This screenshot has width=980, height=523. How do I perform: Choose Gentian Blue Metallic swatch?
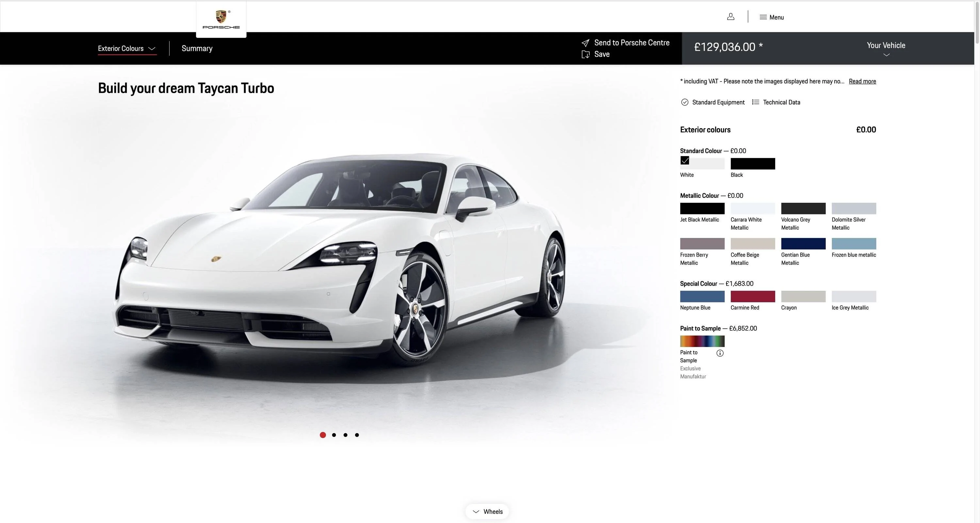pos(803,244)
